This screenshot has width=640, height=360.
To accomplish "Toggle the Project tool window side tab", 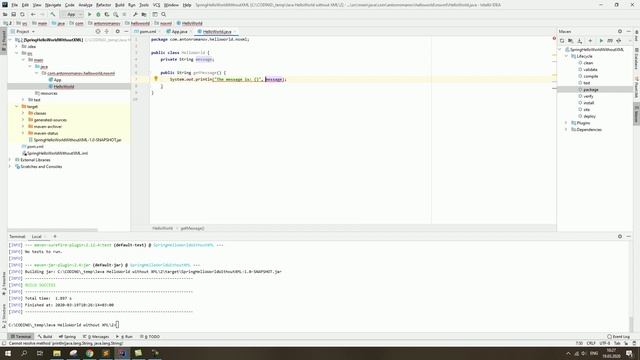I will tap(4, 40).
